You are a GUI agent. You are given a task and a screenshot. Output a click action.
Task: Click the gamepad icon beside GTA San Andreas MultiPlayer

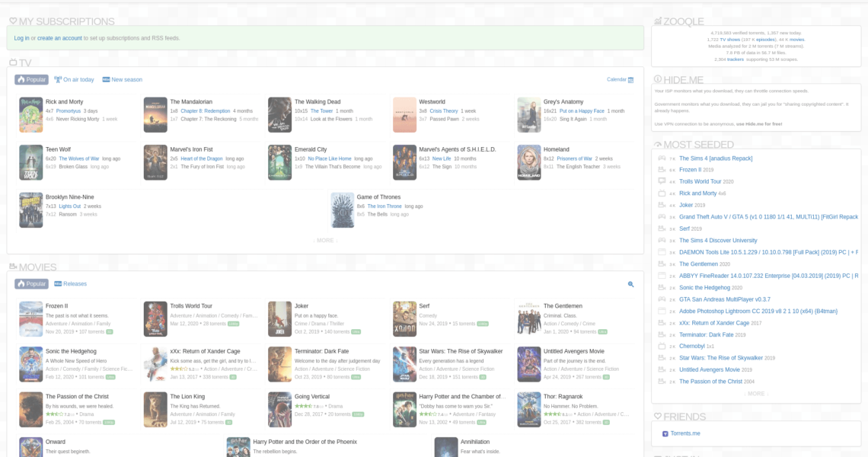[x=662, y=299]
